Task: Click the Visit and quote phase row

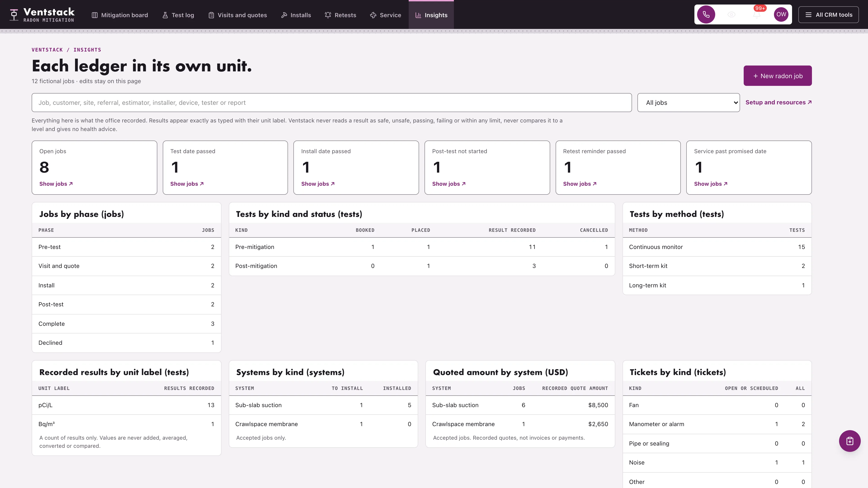Action: (126, 266)
